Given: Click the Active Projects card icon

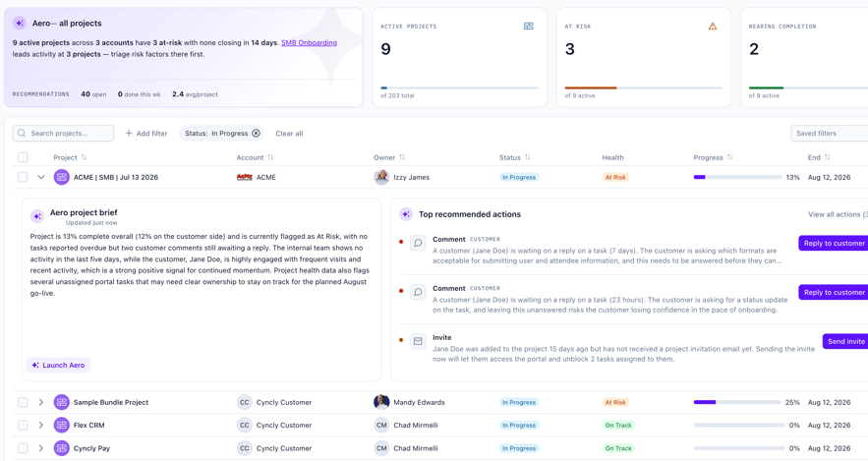Looking at the screenshot, I should coord(529,26).
